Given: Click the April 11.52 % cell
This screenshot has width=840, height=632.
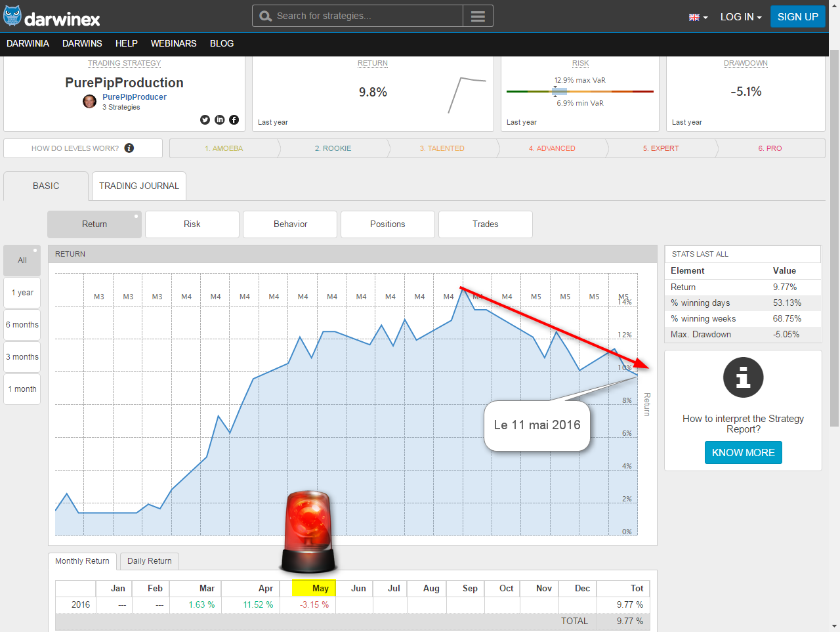Looking at the screenshot, I should 251,605.
